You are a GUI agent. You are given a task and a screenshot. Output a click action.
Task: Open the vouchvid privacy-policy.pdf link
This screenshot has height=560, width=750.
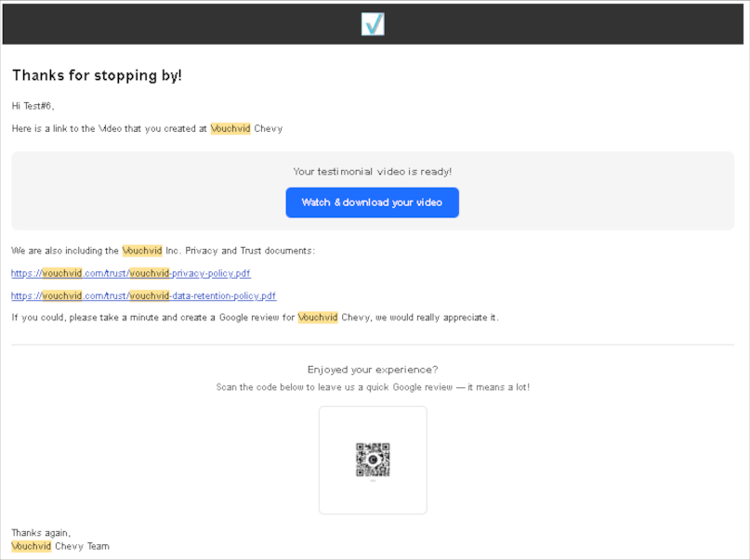[x=131, y=273]
